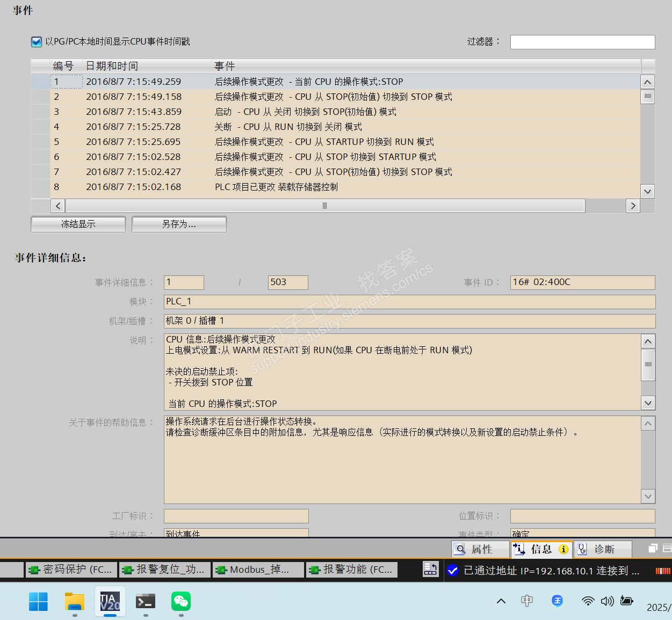The height and width of the screenshot is (620, 672).
Task: Select event 6 STOP 切换到 STARTUP
Action: [x=336, y=157]
